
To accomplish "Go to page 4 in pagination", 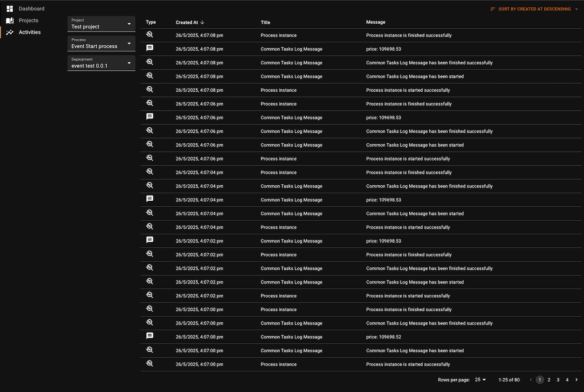I will tap(567, 380).
